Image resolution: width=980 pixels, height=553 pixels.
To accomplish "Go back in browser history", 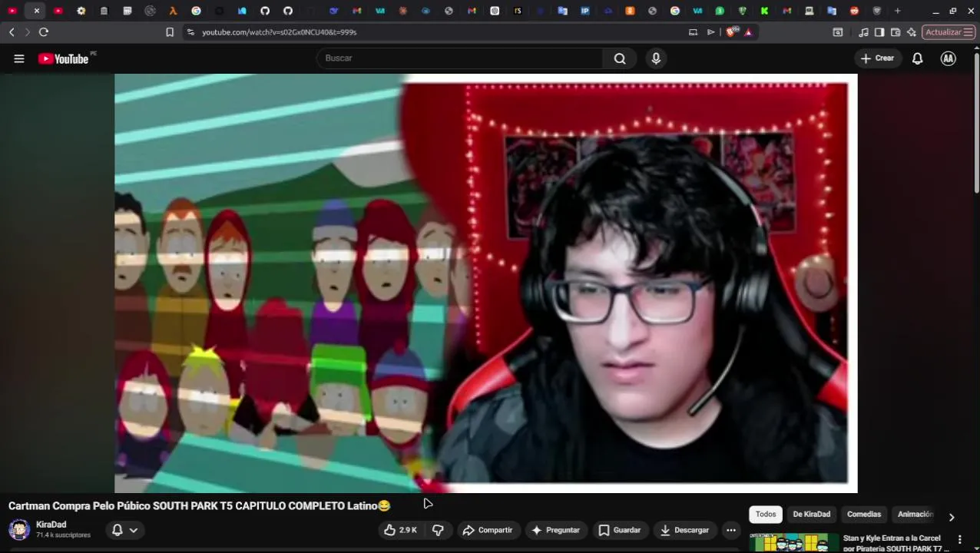I will point(12,32).
